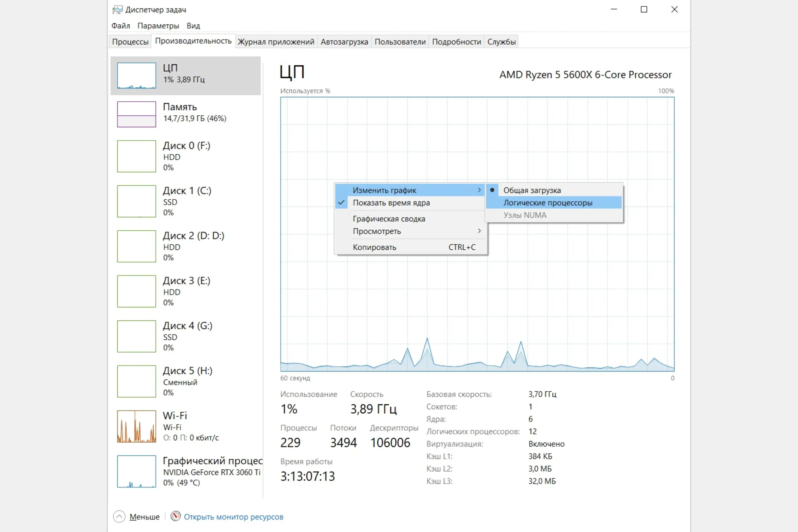Click the Task Manager title bar icon

(118, 9)
